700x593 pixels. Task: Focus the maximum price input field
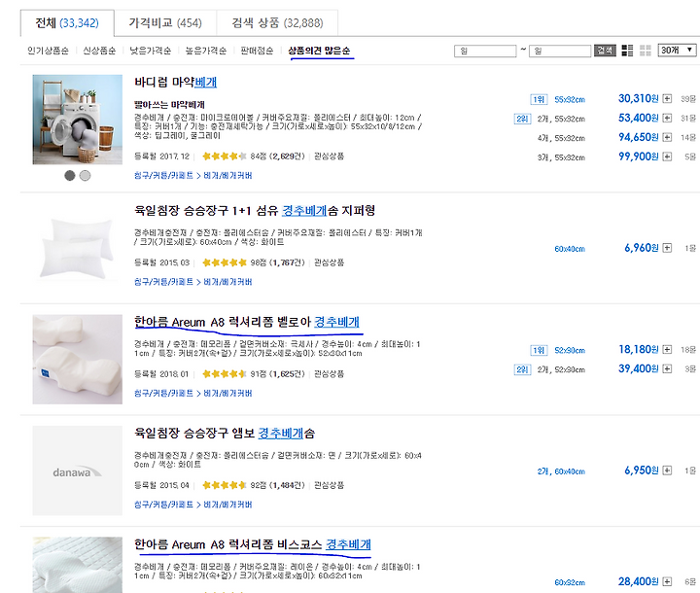tap(560, 51)
